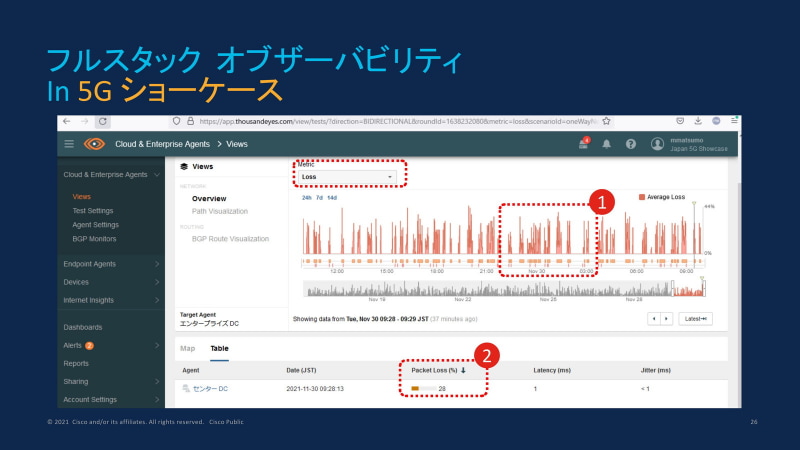Viewport: 800px width, 450px height.
Task: Expand Endpoint Agents menu
Action: point(157,264)
